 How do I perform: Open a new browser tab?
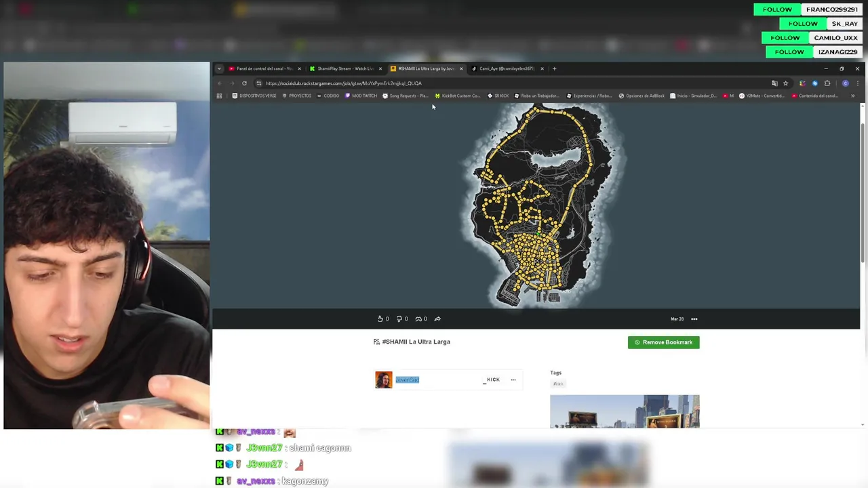[x=554, y=68]
